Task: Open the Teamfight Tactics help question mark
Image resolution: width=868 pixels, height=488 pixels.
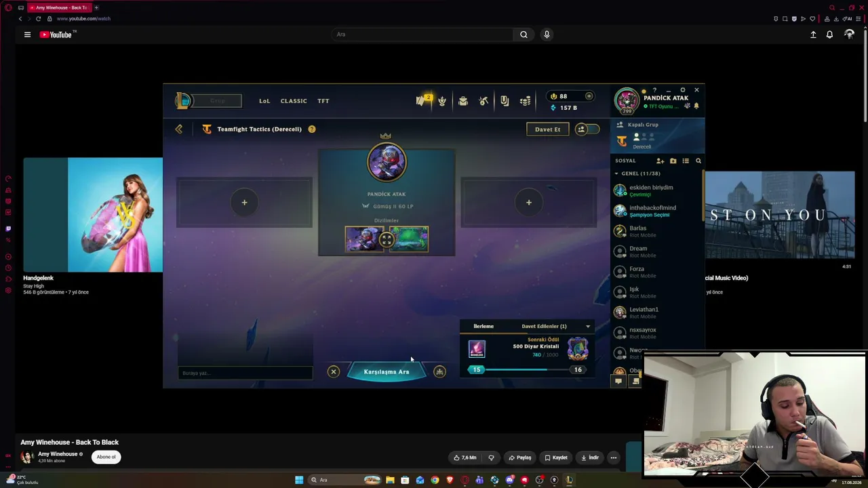Action: point(312,129)
